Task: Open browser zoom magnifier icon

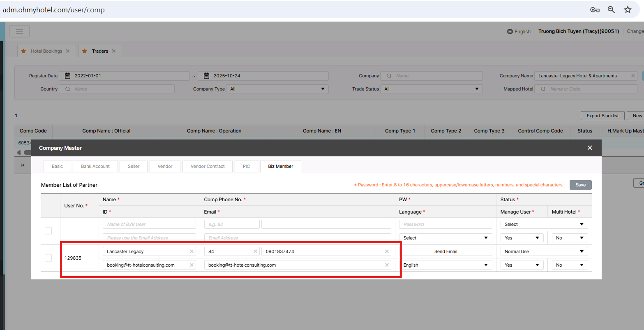Action: click(x=611, y=10)
